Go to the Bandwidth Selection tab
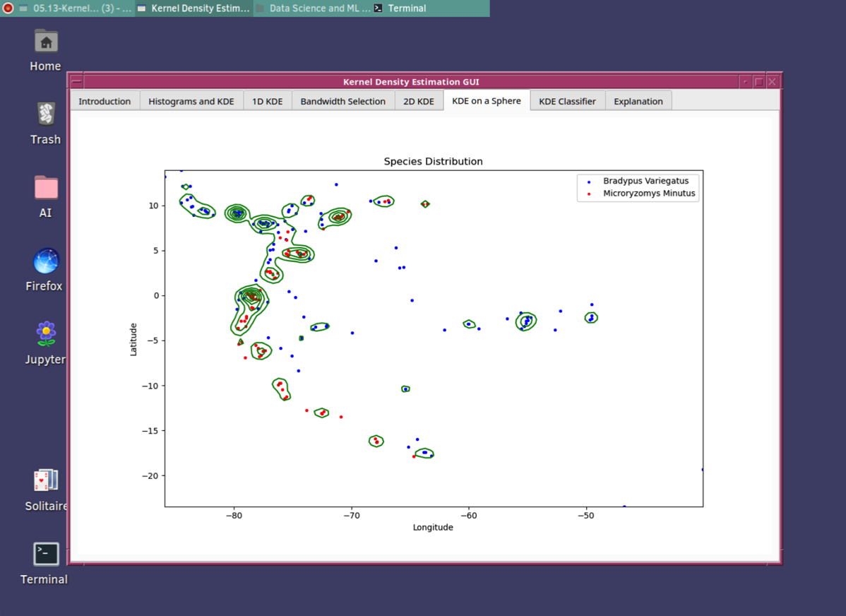The width and height of the screenshot is (846, 616). pos(342,101)
